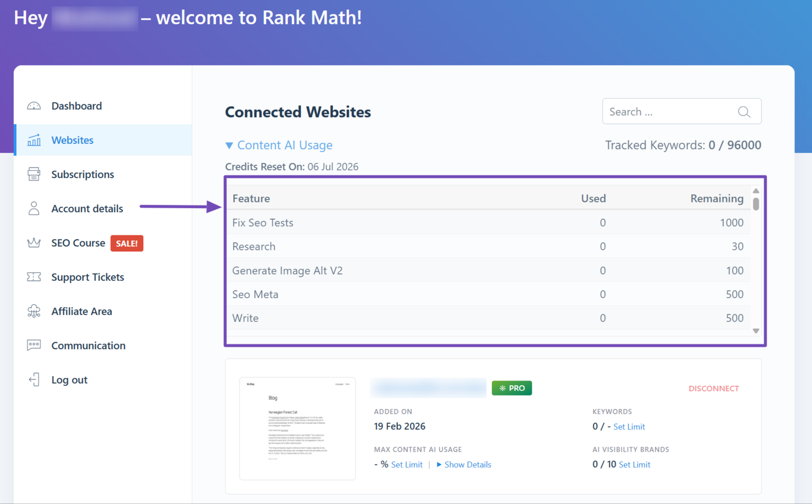The width and height of the screenshot is (812, 504).
Task: Click the Connected Websites heading
Action: [x=298, y=112]
